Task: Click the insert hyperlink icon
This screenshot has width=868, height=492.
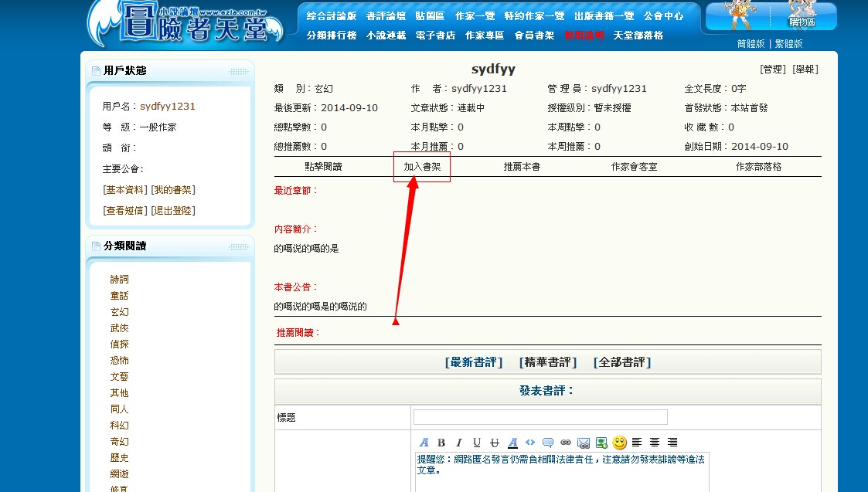Action: tap(565, 442)
